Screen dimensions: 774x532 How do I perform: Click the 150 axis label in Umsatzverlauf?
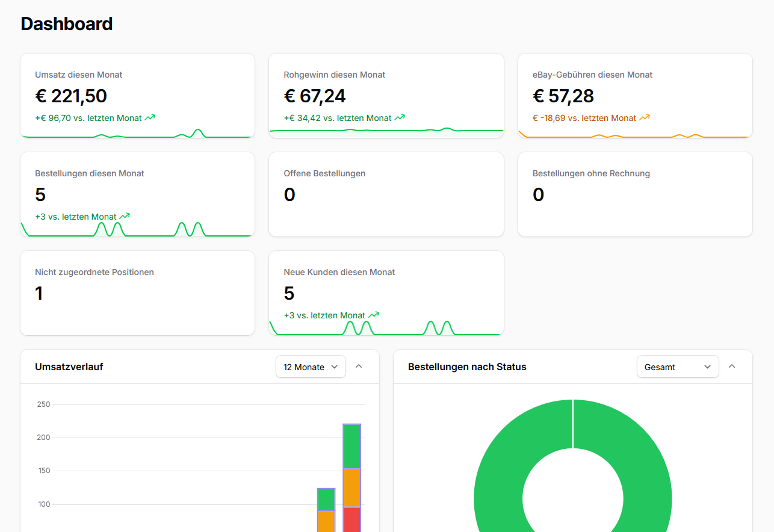44,471
